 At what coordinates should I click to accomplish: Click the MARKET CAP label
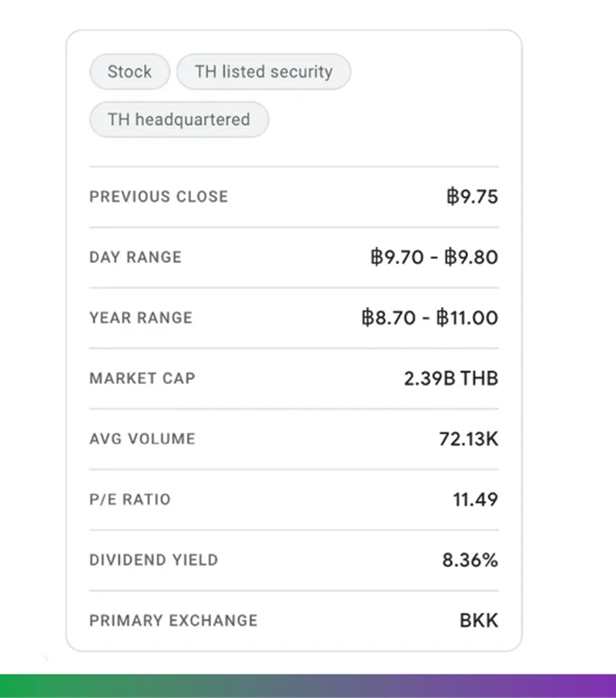click(x=142, y=378)
